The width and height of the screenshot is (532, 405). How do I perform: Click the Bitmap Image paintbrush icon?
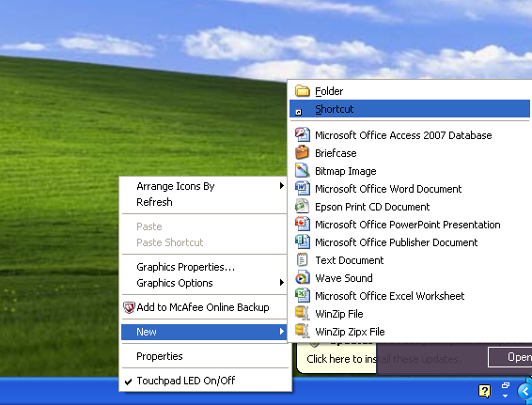302,170
